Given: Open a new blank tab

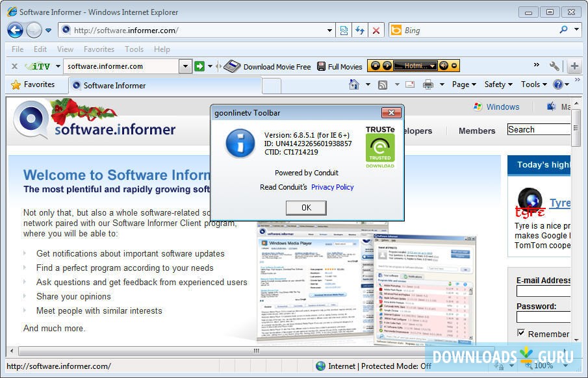Looking at the screenshot, I should tap(272, 86).
